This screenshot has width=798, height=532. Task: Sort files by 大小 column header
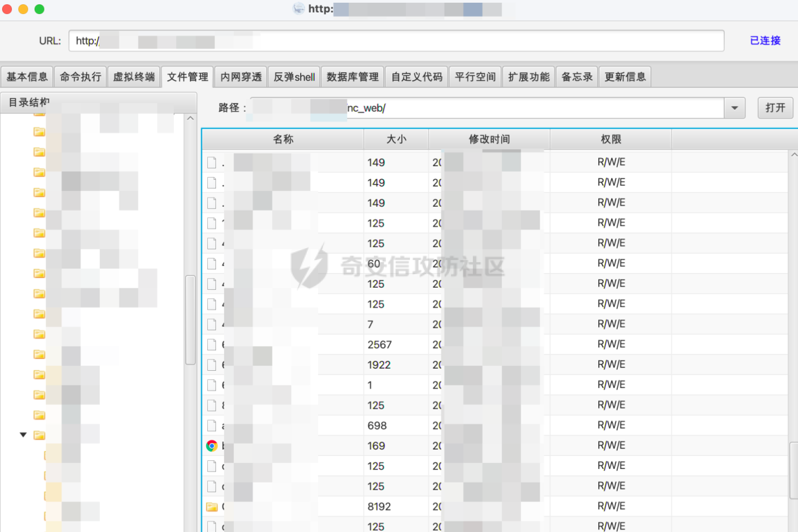coord(396,140)
